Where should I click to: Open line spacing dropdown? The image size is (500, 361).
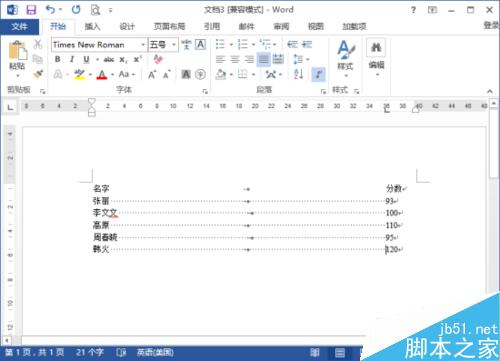pyautogui.click(x=301, y=60)
